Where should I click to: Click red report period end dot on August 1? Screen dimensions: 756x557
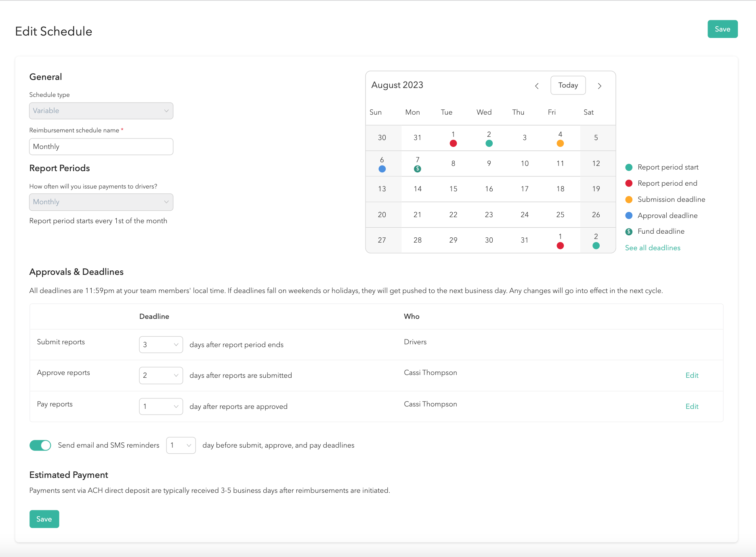tap(453, 143)
